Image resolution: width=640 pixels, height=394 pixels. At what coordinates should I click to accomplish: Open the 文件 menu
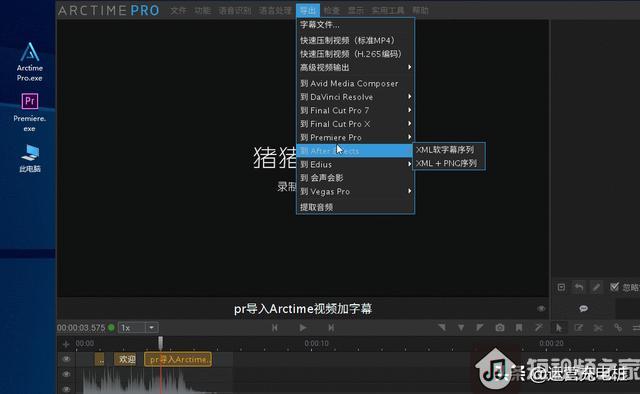[178, 10]
